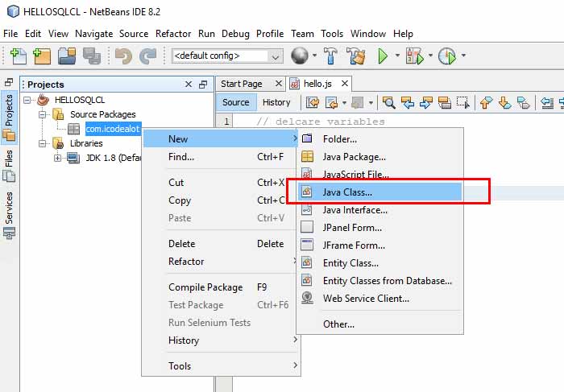The image size is (564, 392).
Task: Click Find in the context menu
Action: coord(221,157)
